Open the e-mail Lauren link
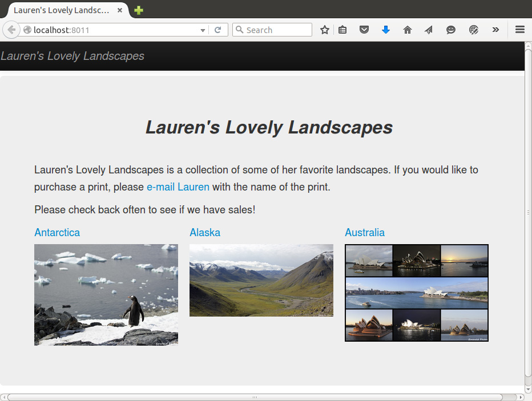 point(178,187)
